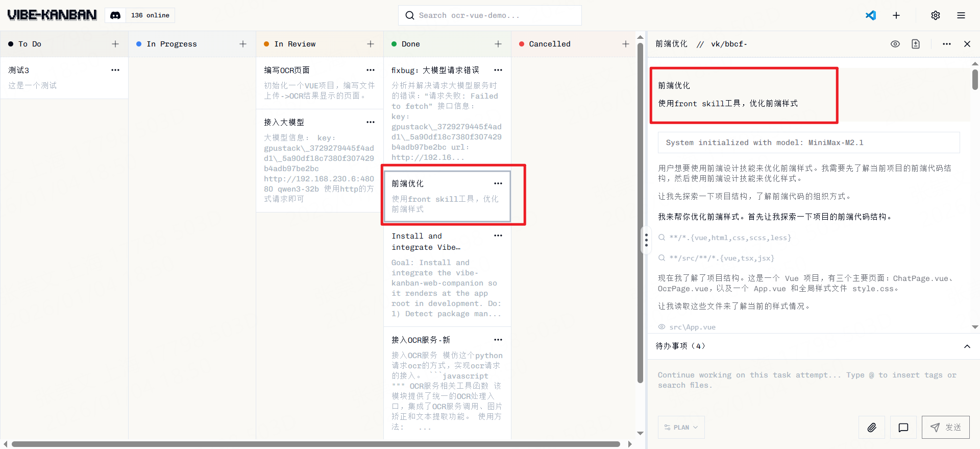Open diff document icon in task panel
Screen dimensions: 980x449
[916, 44]
